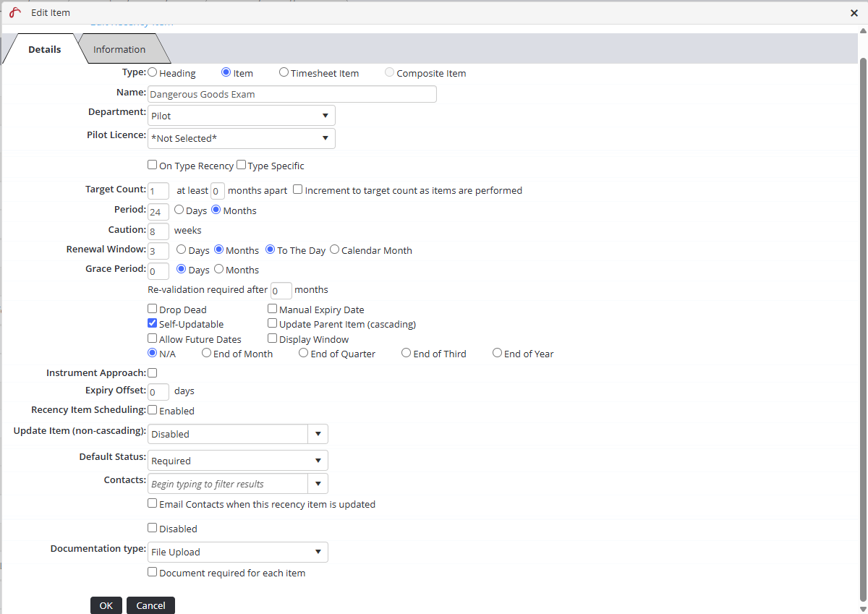Choose Timesheet Item as the type
This screenshot has height=614, width=868.
pyautogui.click(x=284, y=72)
